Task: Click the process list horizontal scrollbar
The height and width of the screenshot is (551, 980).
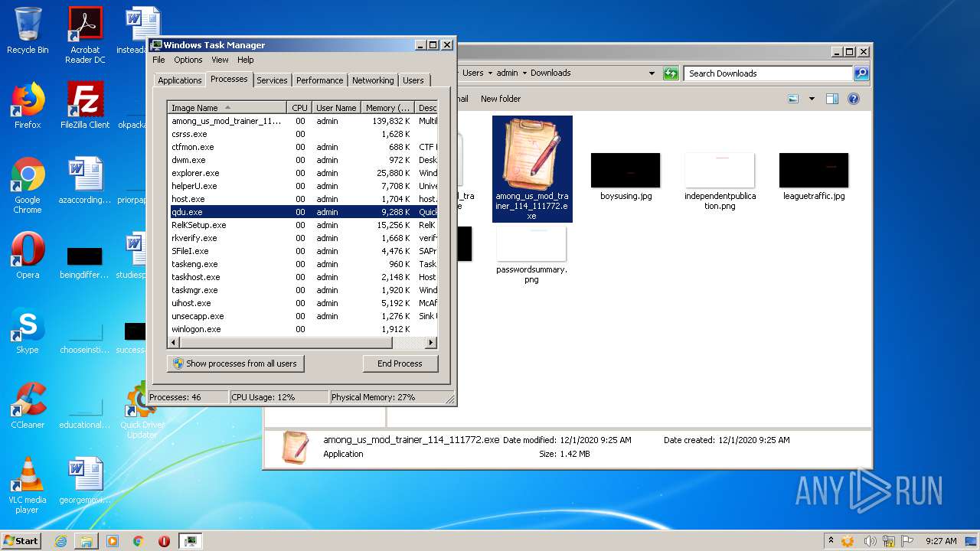Action: point(302,343)
